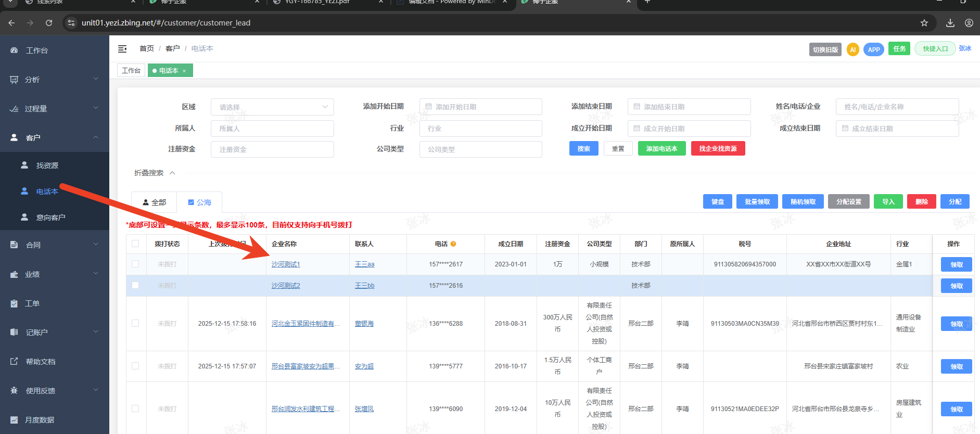Click the 注册资金 input field
980x434 pixels.
coord(272,149)
